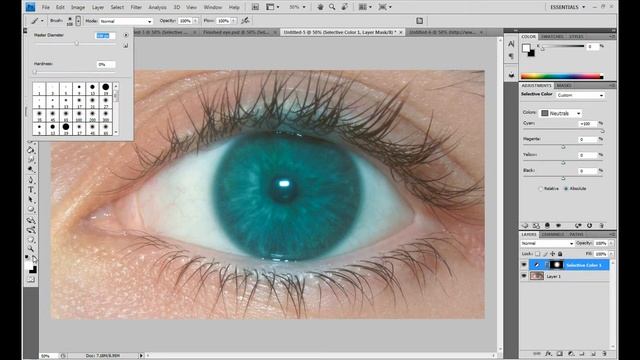640x360 pixels.
Task: Add layer mask icon in Layers panel
Action: (560, 353)
